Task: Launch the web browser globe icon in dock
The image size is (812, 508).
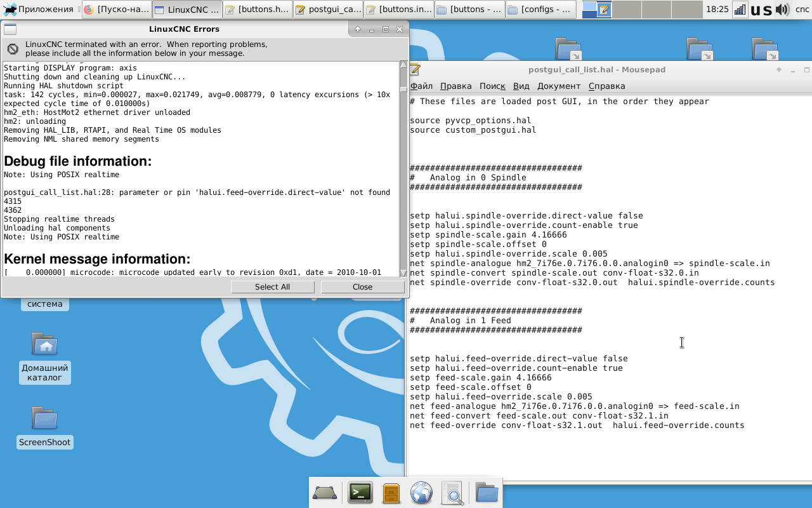Action: tap(421, 493)
